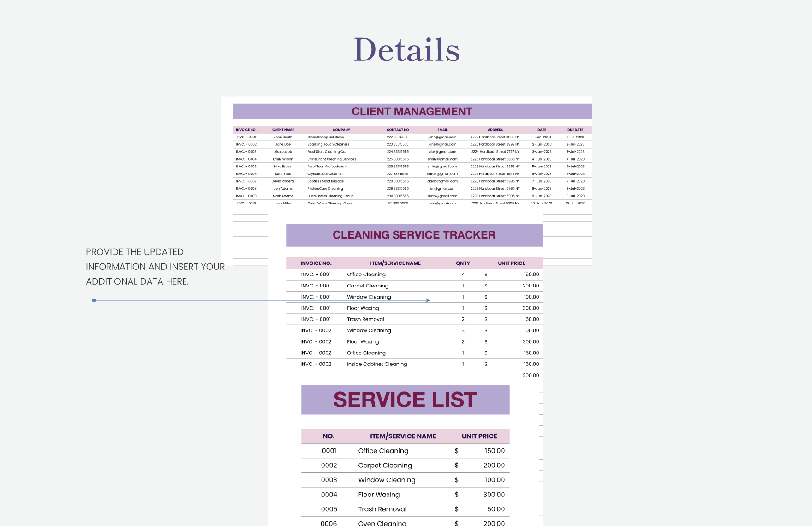
Task: Click the address 2222 Hardboar Street 8888 NY
Action: (x=494, y=137)
